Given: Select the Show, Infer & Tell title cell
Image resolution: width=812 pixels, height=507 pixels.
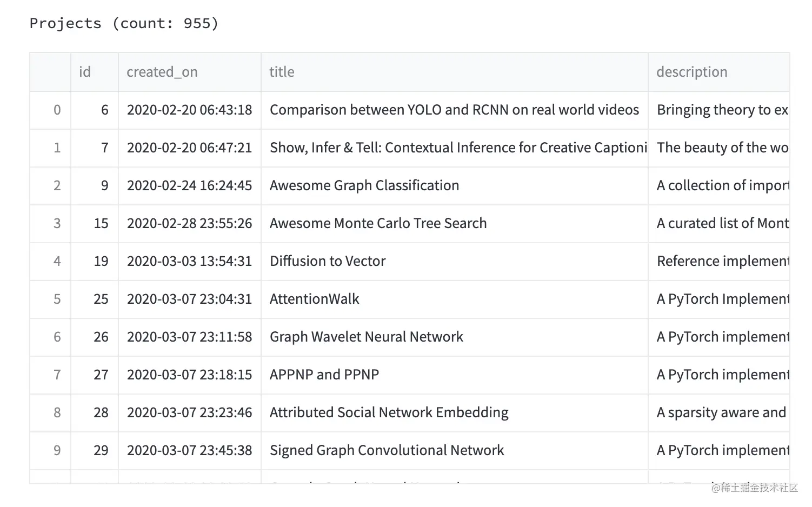Looking at the screenshot, I should coord(454,148).
